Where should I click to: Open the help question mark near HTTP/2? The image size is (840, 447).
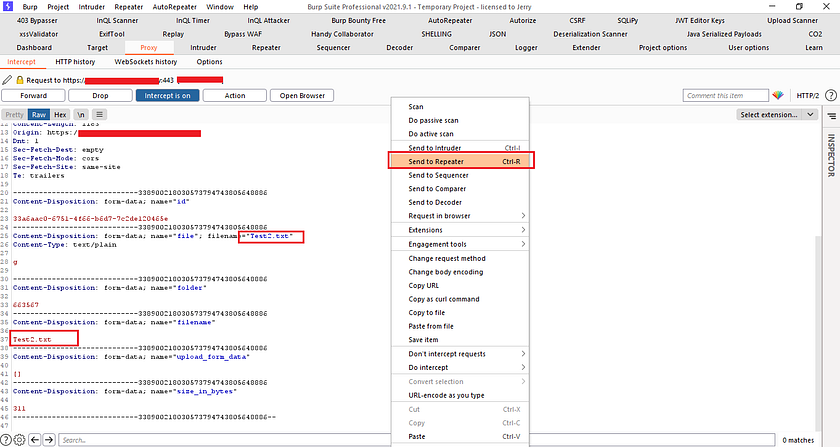coord(830,95)
